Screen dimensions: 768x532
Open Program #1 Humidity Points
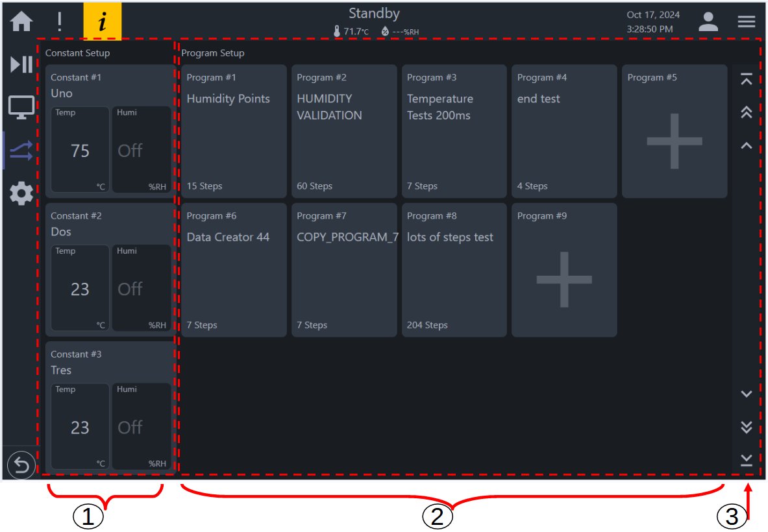coord(234,132)
